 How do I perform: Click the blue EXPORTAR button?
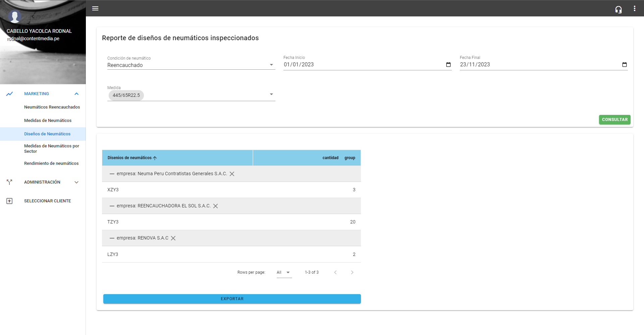(x=232, y=299)
